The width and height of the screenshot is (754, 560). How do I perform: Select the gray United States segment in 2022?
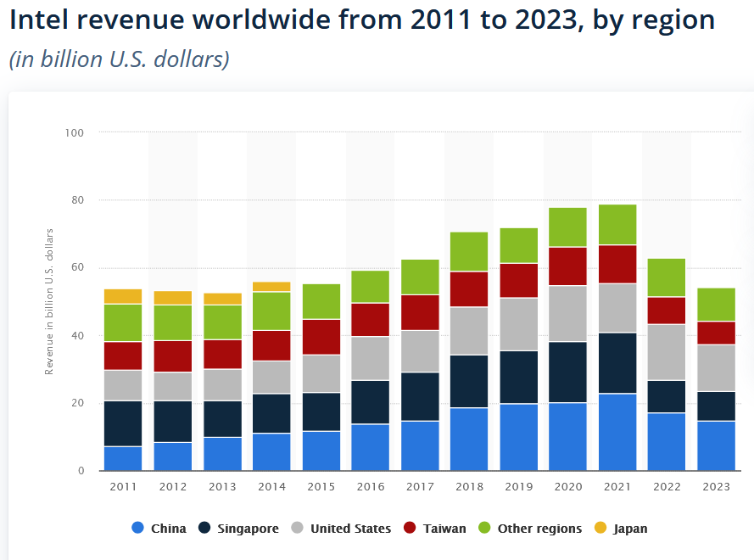click(666, 352)
